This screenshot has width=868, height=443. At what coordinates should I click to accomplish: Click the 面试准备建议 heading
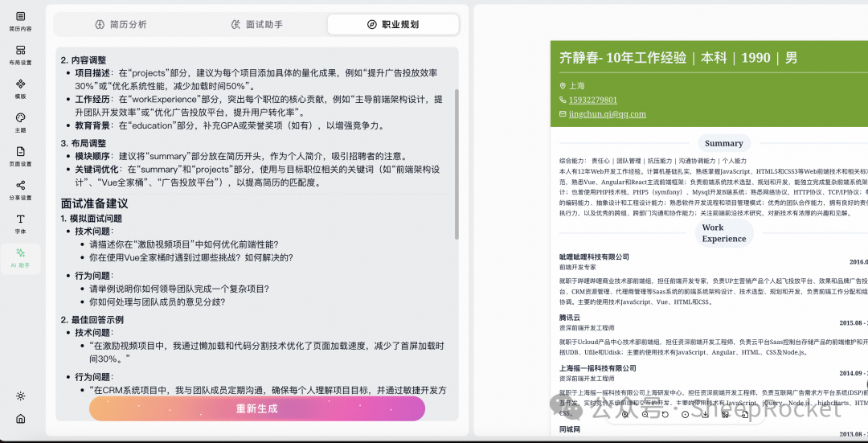pos(94,203)
